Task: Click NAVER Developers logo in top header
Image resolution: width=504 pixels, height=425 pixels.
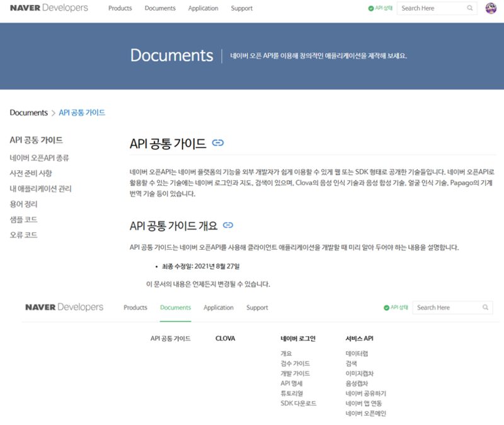Action: 49,8
